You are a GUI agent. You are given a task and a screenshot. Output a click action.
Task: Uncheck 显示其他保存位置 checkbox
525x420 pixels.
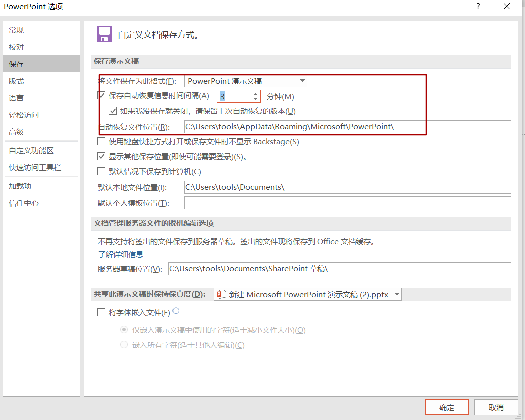(x=101, y=156)
